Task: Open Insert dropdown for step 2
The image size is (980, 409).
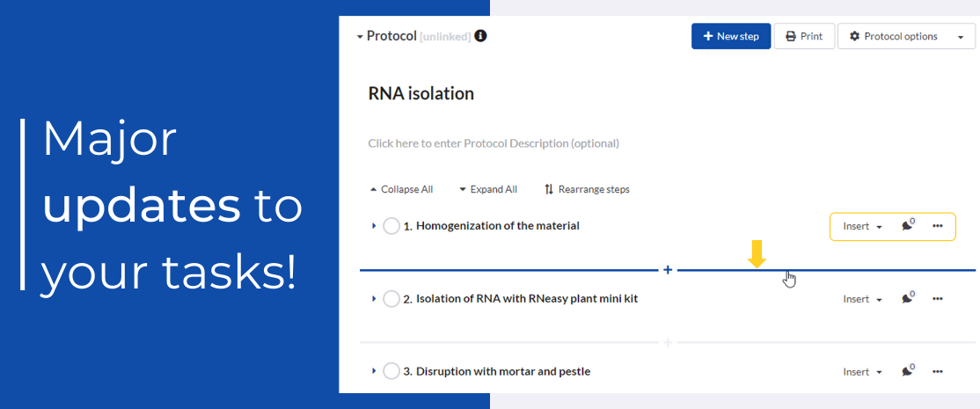Action: click(x=862, y=299)
